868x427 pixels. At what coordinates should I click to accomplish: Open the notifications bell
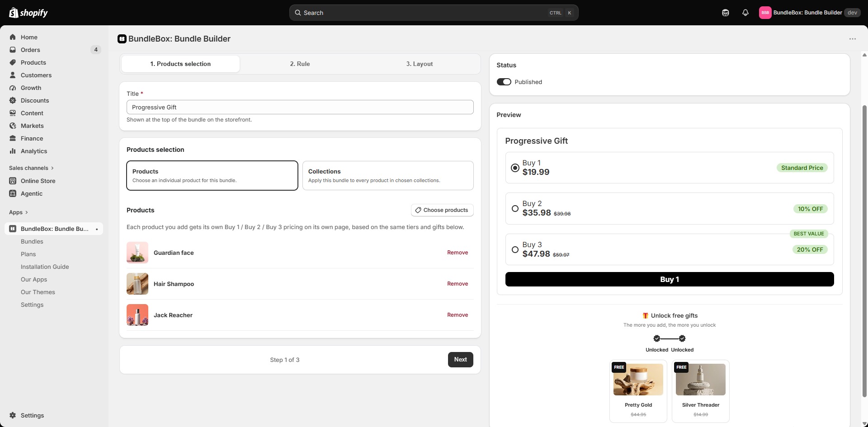click(745, 13)
